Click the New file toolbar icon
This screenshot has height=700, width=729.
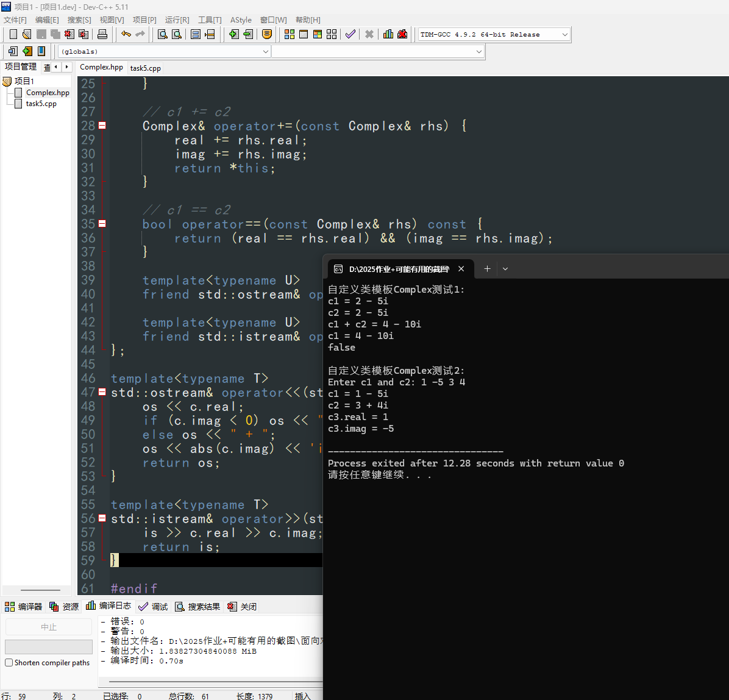coord(13,34)
